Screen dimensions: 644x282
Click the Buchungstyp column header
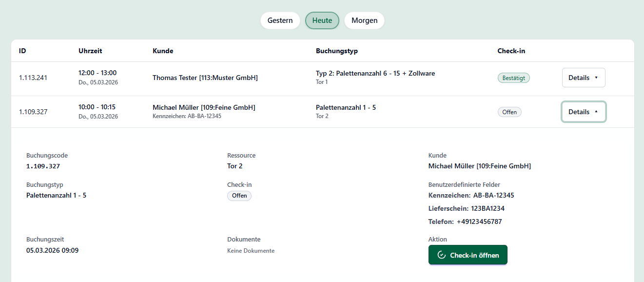(337, 51)
